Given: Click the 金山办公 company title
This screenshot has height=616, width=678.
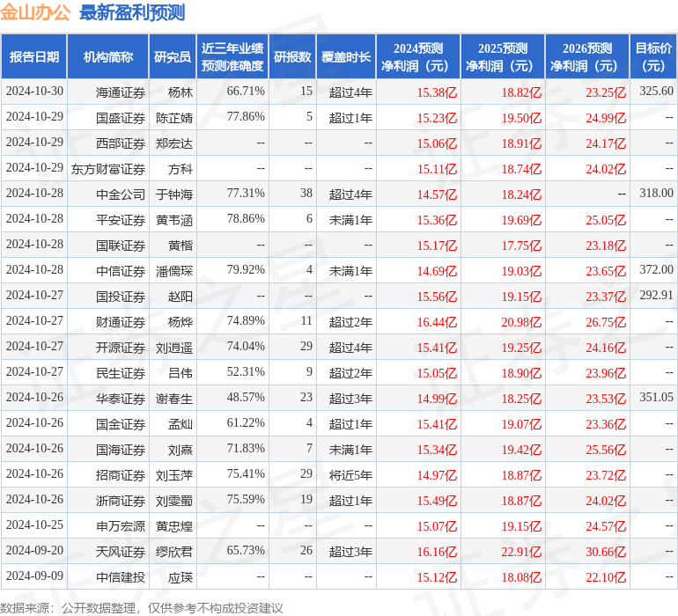Looking at the screenshot, I should pyautogui.click(x=35, y=12).
